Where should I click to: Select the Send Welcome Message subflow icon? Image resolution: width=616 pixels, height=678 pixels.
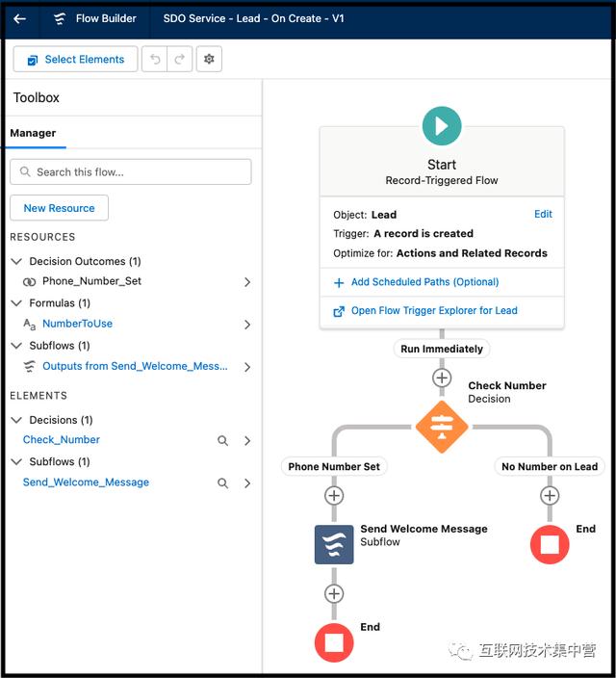(x=334, y=544)
